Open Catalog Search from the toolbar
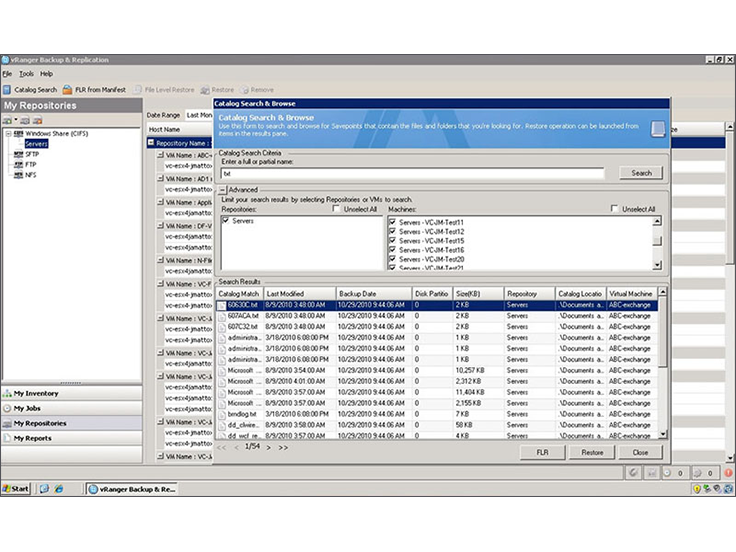736x552 pixels. click(x=30, y=90)
